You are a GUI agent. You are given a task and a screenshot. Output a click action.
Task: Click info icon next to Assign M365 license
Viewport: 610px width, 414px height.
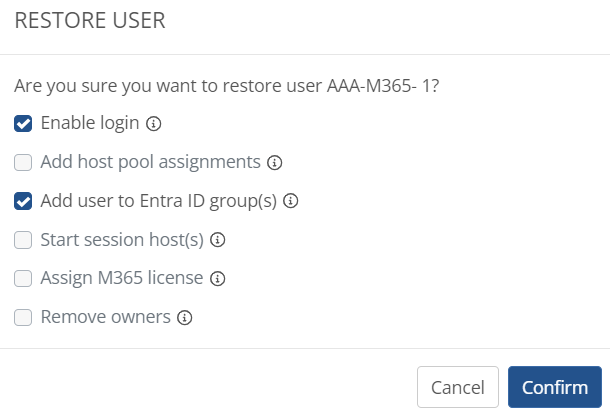click(217, 279)
